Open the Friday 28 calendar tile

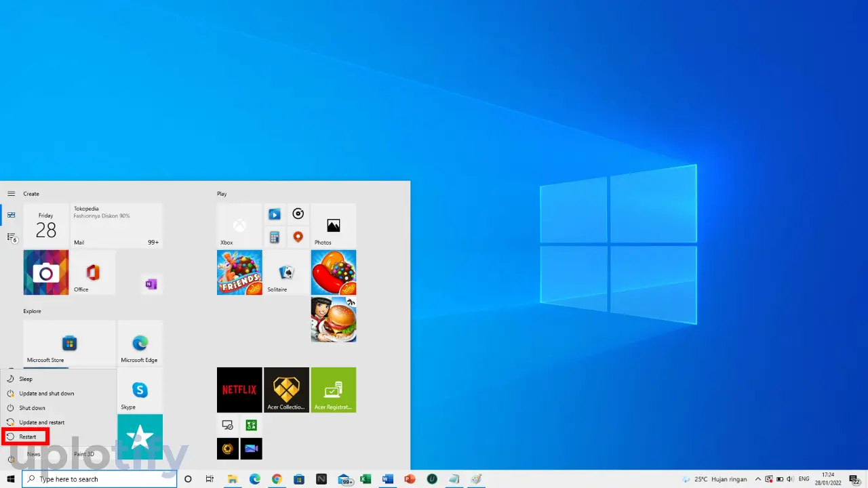click(x=46, y=226)
